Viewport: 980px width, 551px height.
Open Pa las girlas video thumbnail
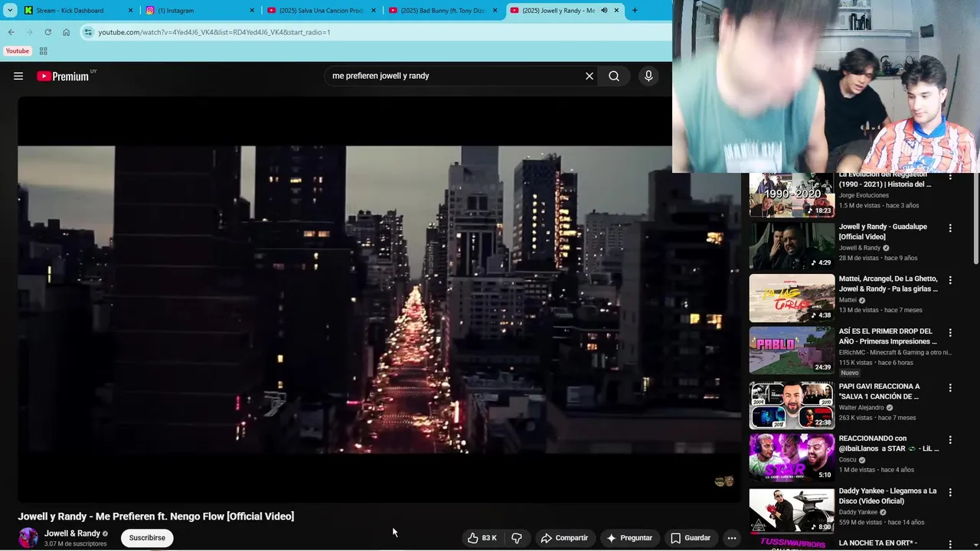pyautogui.click(x=792, y=298)
